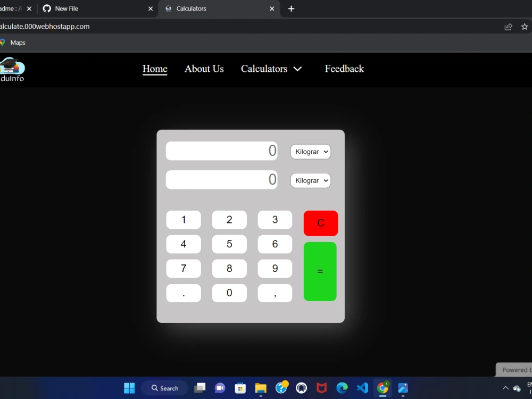
Task: Open the second Kilogram unit dropdown
Action: pyautogui.click(x=311, y=180)
